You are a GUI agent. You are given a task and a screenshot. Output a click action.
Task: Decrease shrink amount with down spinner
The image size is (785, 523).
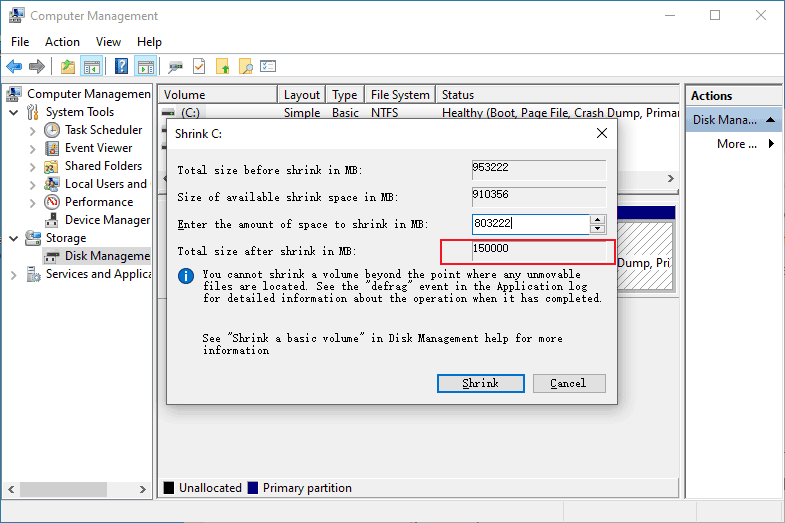(x=598, y=229)
